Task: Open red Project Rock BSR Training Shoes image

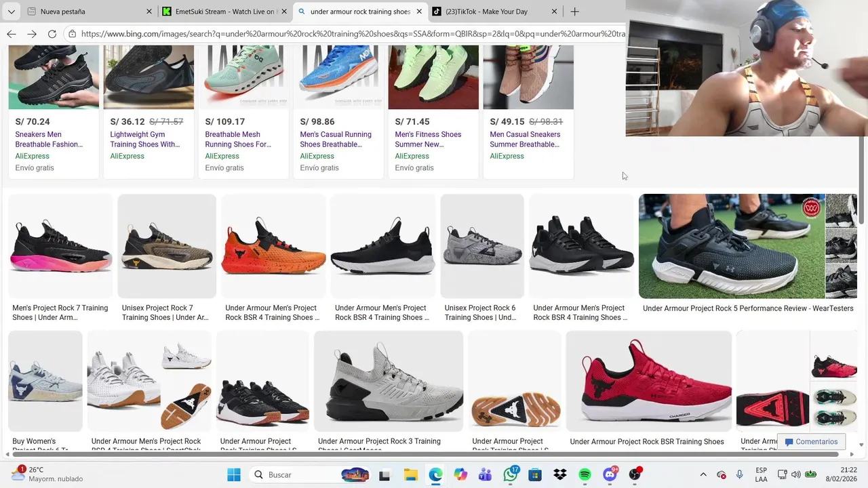Action: tap(649, 381)
